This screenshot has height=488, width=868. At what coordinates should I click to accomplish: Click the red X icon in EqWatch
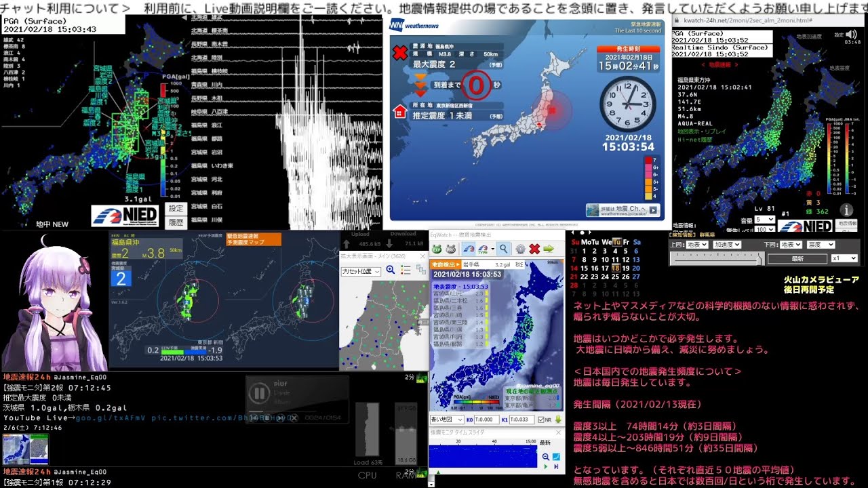[x=534, y=249]
